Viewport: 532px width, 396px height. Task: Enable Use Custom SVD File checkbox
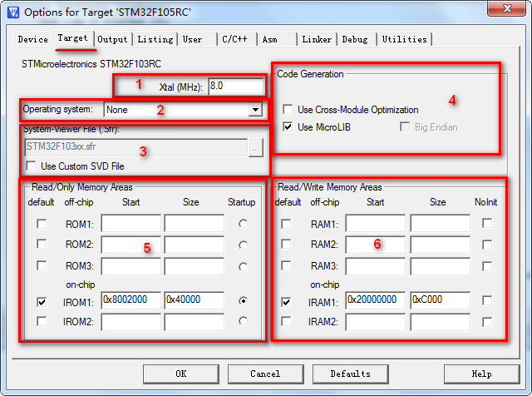(32, 166)
